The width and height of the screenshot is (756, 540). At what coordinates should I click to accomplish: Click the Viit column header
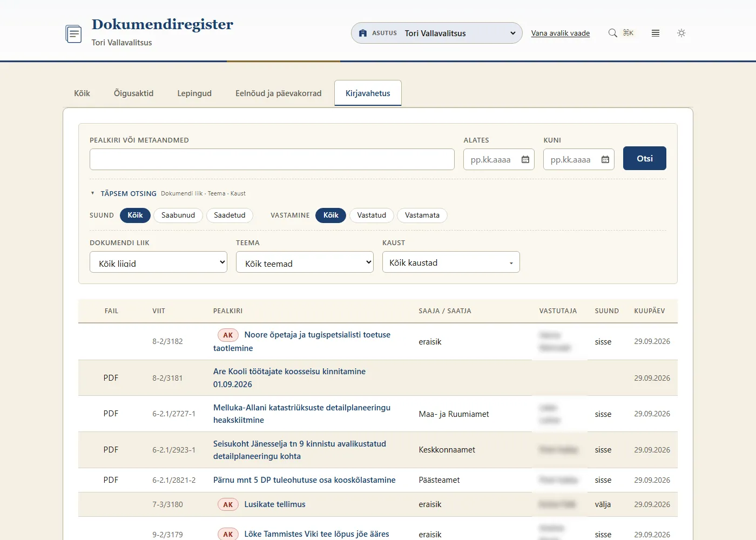point(159,311)
